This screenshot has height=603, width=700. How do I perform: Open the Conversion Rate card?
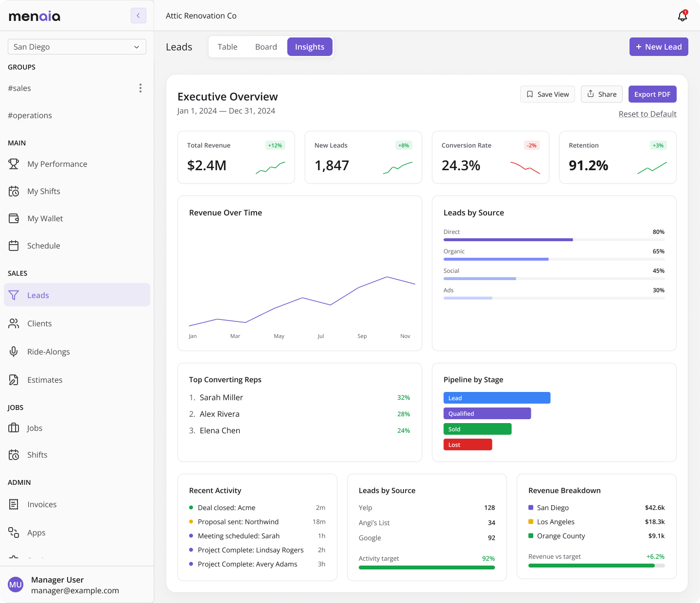point(490,157)
